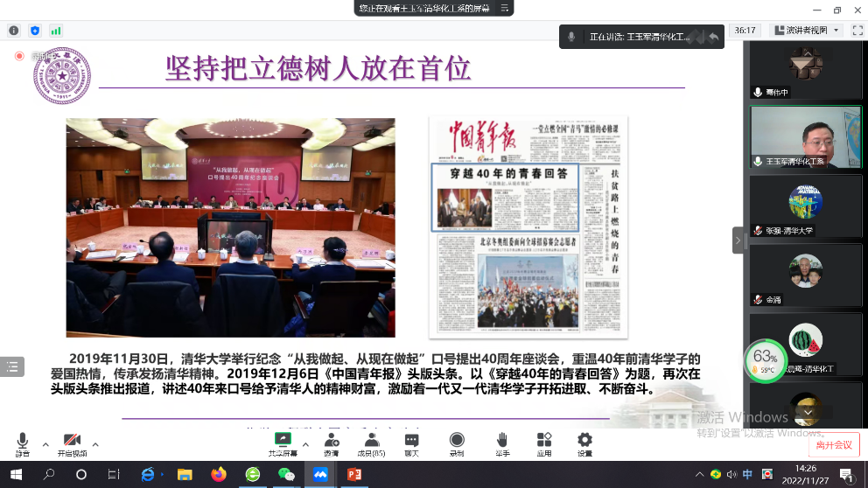Image resolution: width=868 pixels, height=488 pixels.
Task: Select the watermelon avatar participant thumbnail
Action: pyautogui.click(x=806, y=345)
